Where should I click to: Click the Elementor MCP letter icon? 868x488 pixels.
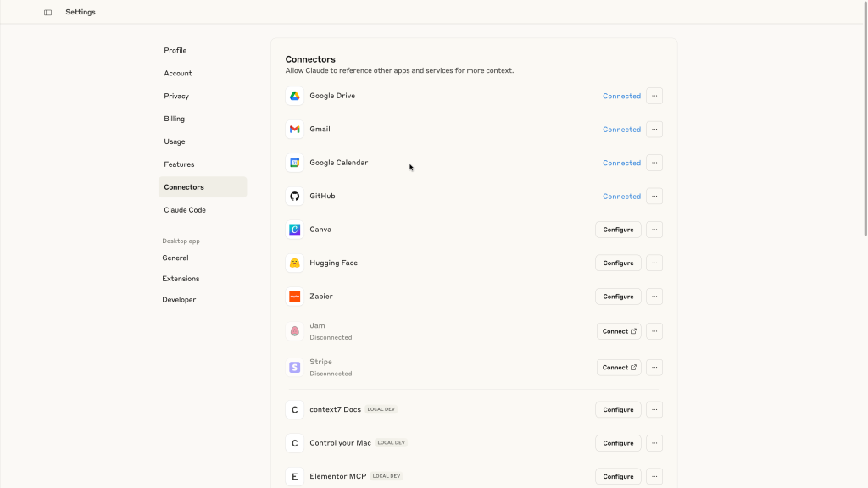[x=294, y=476]
